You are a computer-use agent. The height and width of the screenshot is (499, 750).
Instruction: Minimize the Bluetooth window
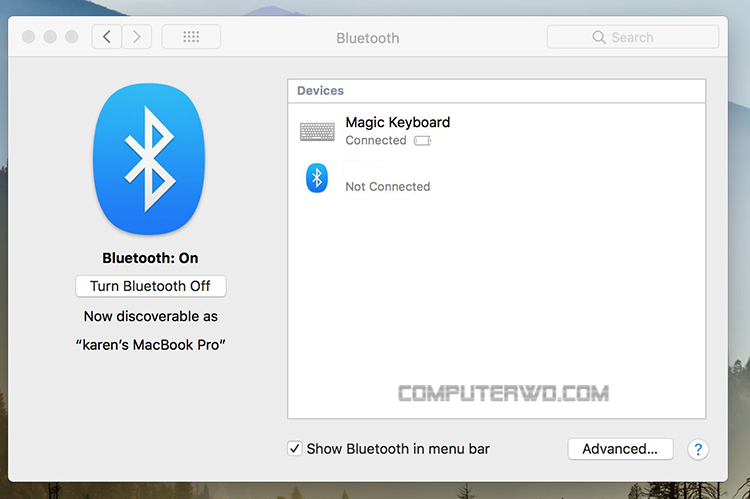[x=50, y=37]
